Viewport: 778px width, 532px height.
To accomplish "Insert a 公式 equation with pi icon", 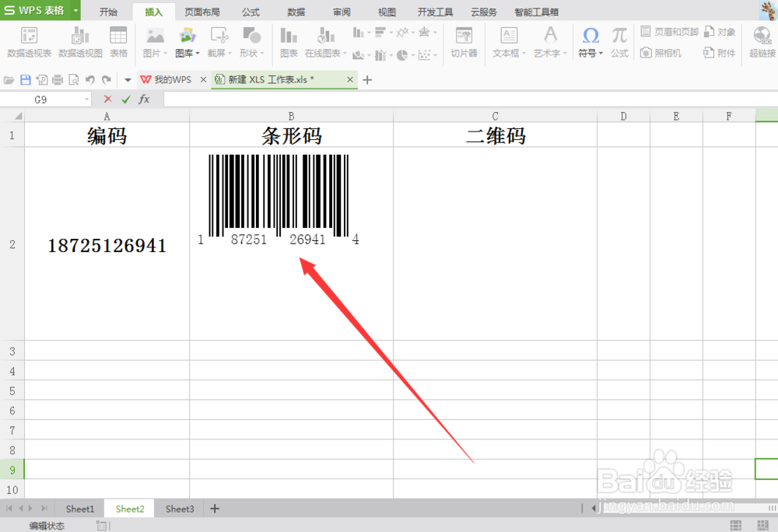I will (x=619, y=42).
